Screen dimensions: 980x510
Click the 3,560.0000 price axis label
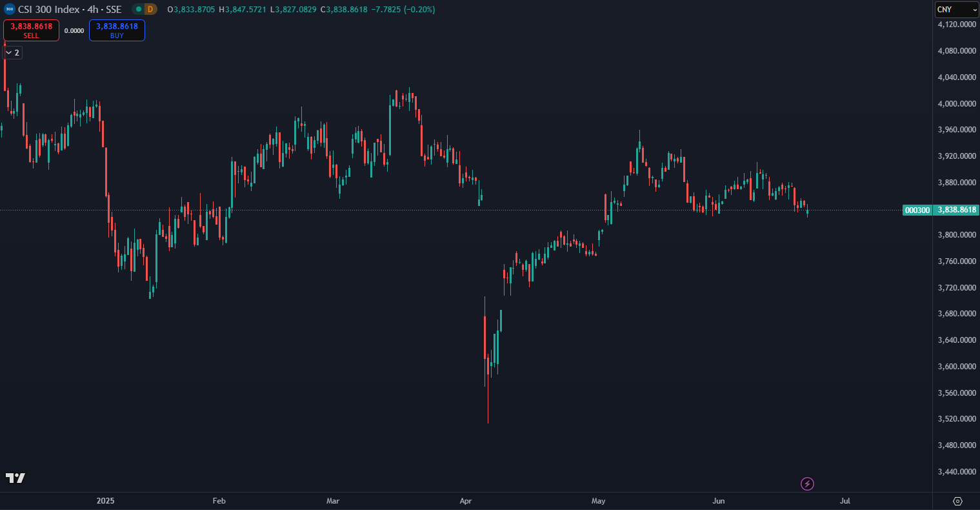[956, 393]
